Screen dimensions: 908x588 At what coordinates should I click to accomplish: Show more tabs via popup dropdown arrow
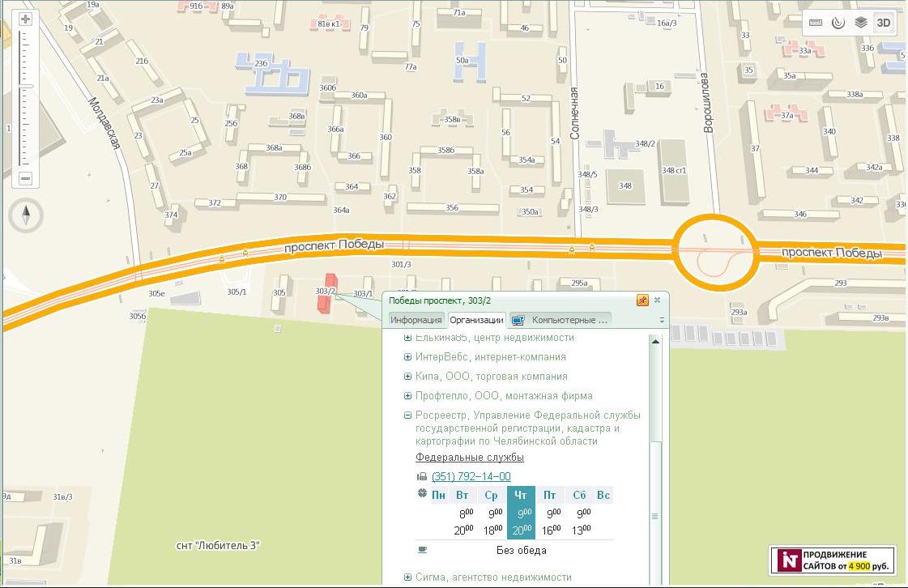click(662, 321)
